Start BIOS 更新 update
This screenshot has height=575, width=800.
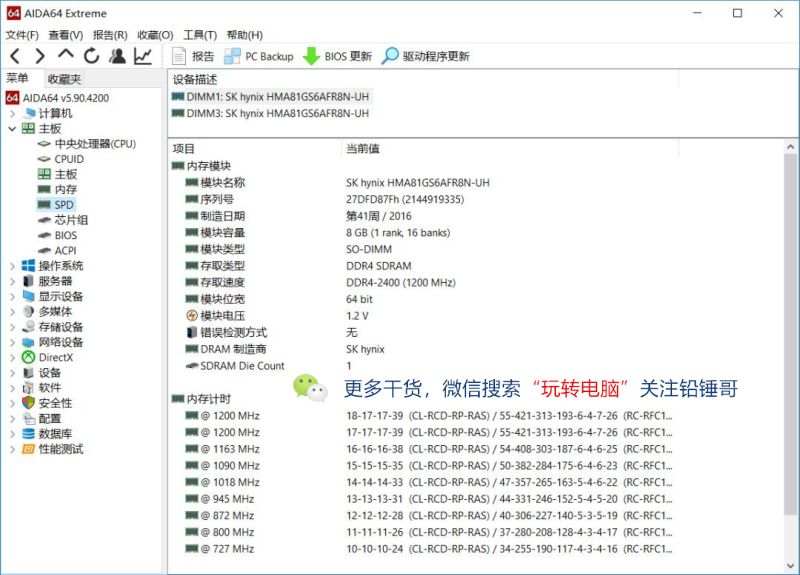[337, 56]
